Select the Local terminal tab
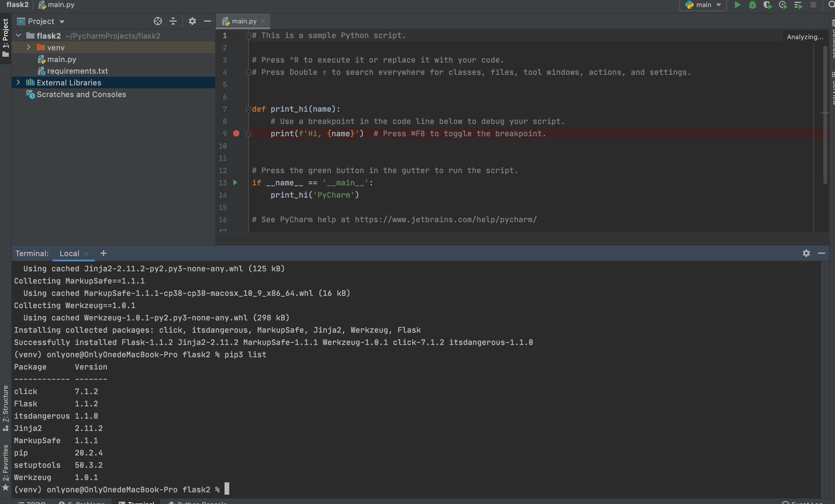 point(69,253)
